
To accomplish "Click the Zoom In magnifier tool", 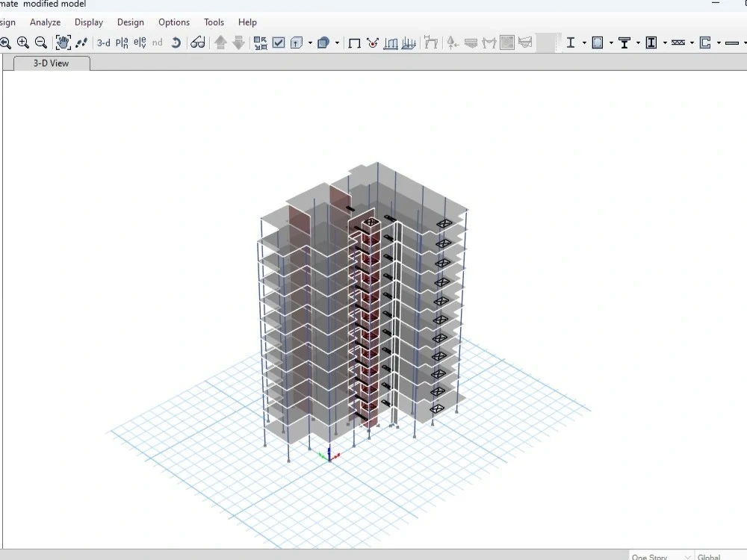I will click(x=23, y=43).
